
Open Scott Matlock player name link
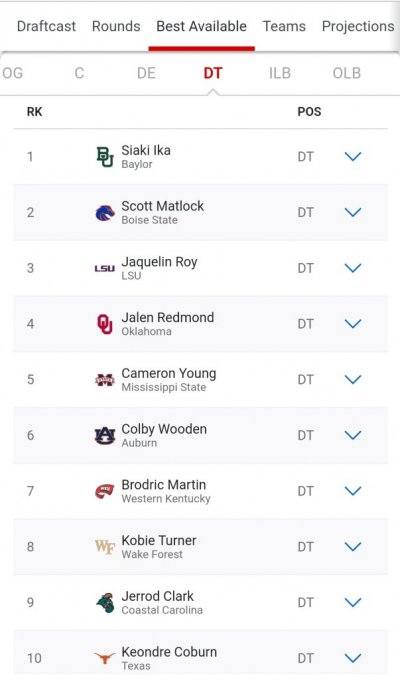(163, 206)
